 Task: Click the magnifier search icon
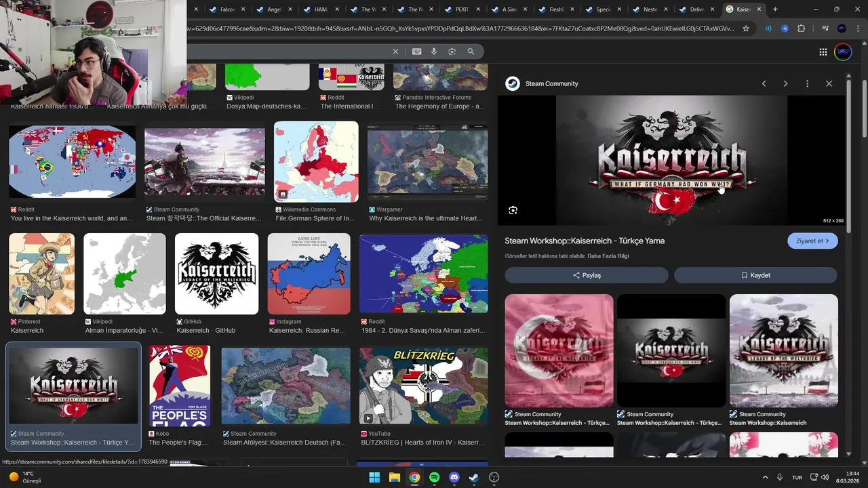pyautogui.click(x=471, y=52)
